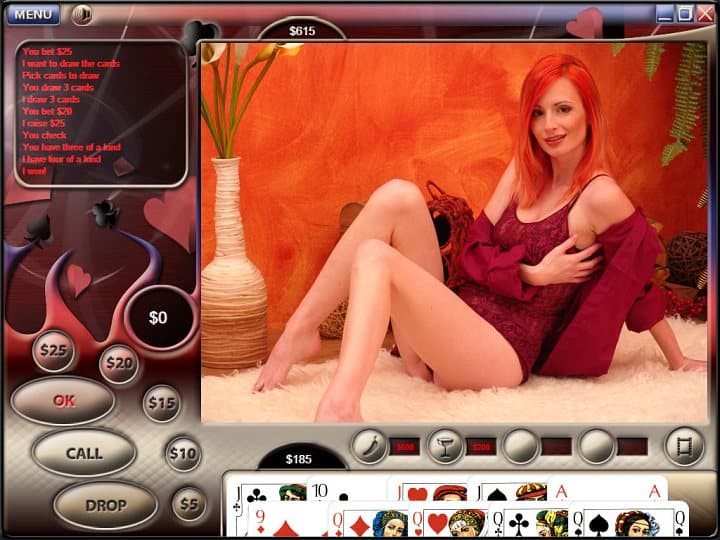This screenshot has width=720, height=540.
Task: Click the "I draw 3 cards" log line
Action: (x=51, y=99)
